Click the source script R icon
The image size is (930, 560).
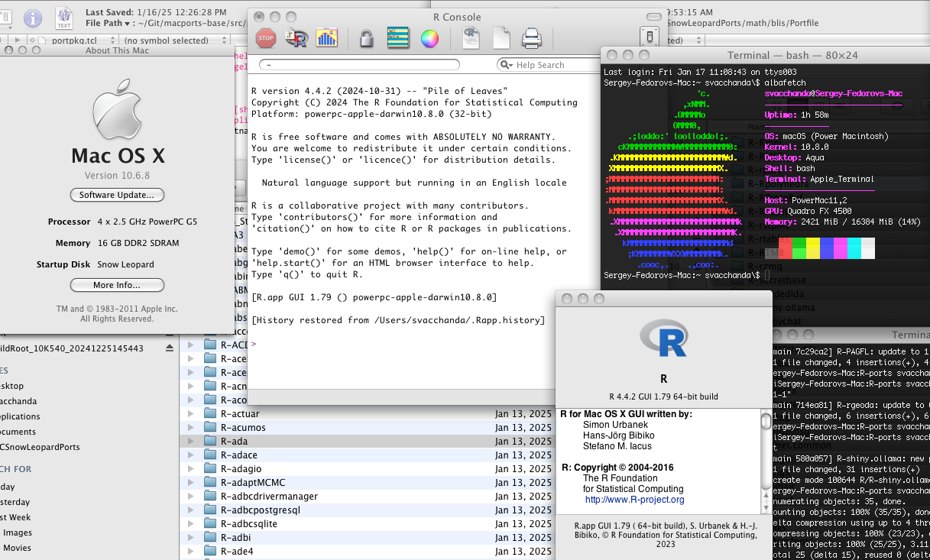[x=296, y=37]
